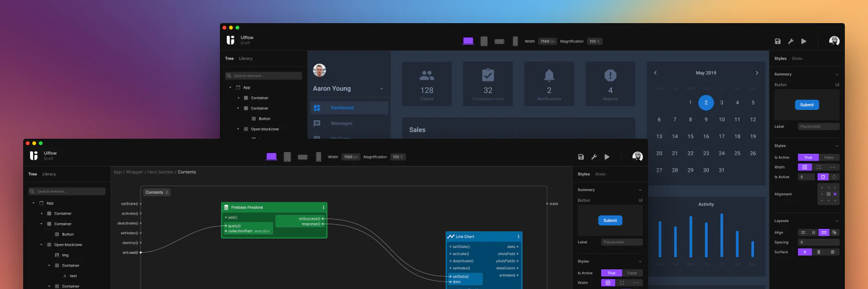This screenshot has height=289, width=868.
Task: Click the save icon in back window
Action: click(x=778, y=41)
